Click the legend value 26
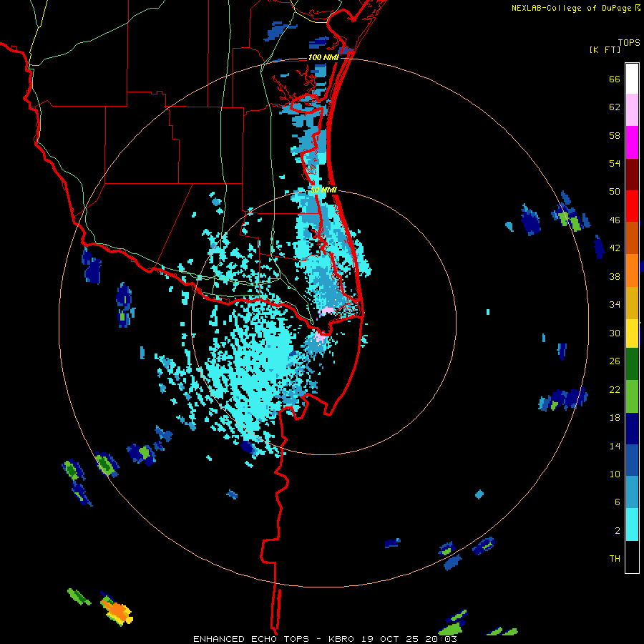This screenshot has width=644, height=644. click(615, 361)
